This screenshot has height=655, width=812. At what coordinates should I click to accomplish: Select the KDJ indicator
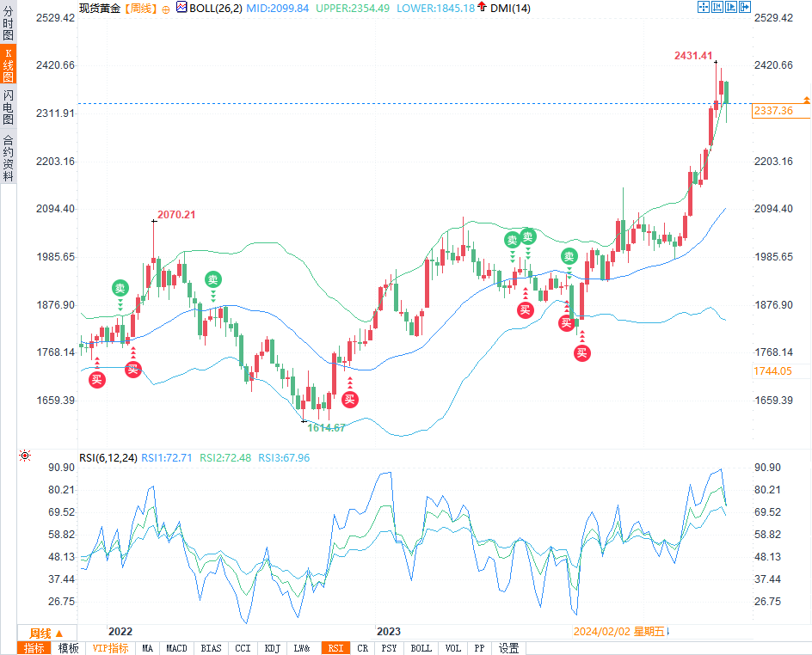click(272, 648)
